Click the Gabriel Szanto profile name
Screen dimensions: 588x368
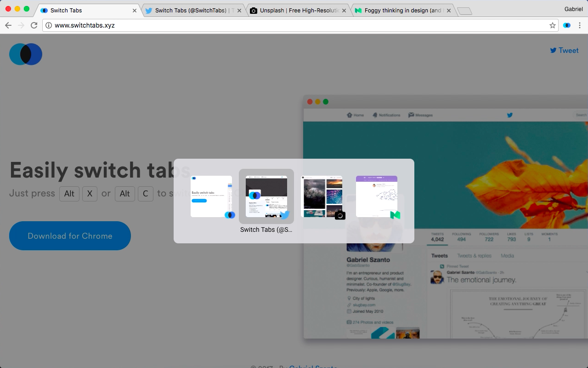click(368, 260)
